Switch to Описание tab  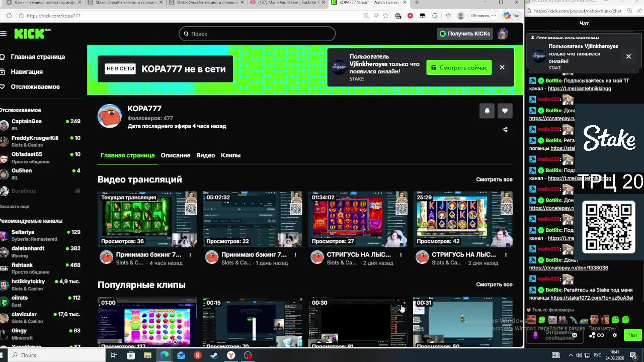[176, 155]
